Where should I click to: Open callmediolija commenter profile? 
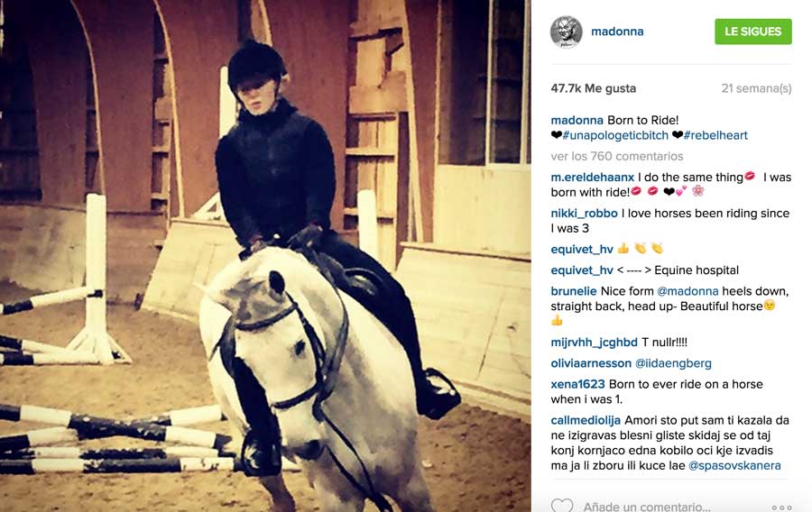(586, 420)
